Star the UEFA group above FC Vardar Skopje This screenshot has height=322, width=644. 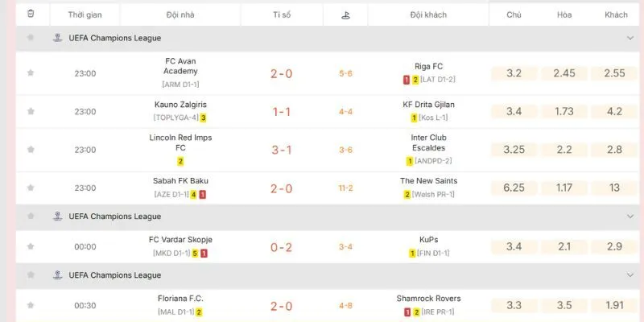pos(31,216)
